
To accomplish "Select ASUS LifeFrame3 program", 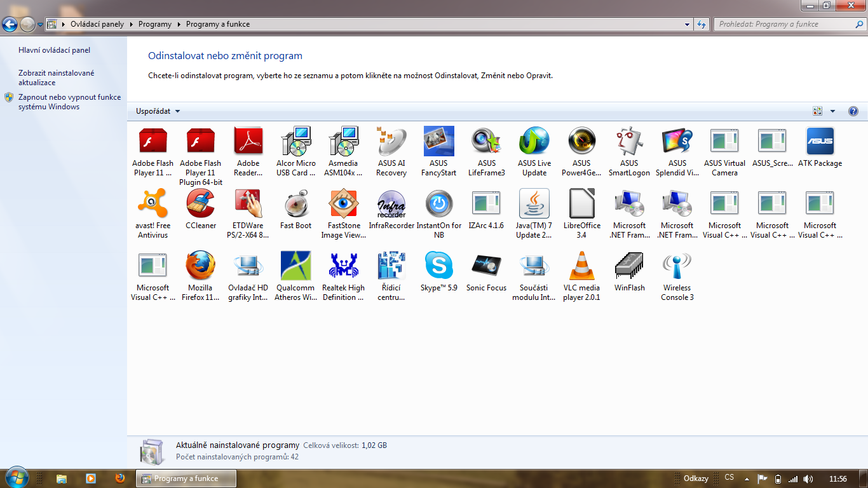I will pos(487,152).
